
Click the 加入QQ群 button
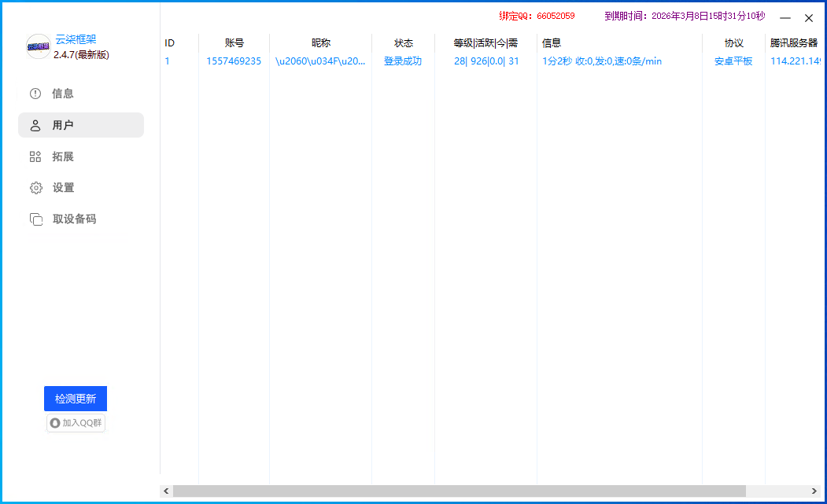tap(76, 423)
